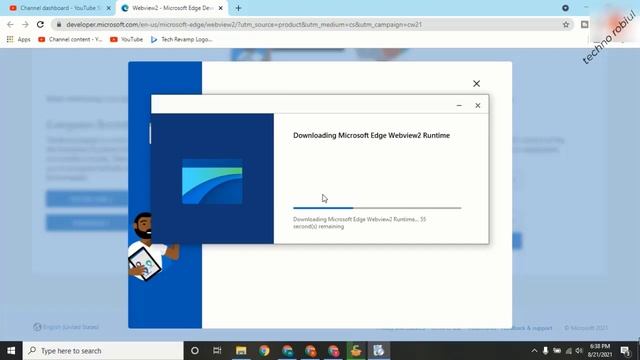
Task: Click the Type here to search box
Action: click(103, 351)
